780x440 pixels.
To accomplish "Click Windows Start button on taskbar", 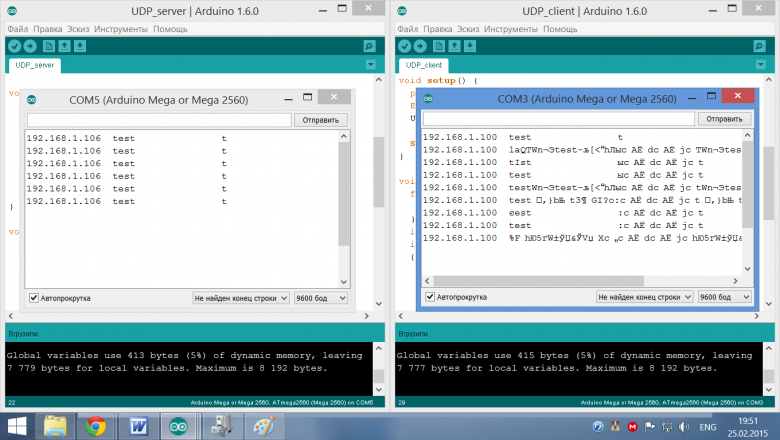I will 17,427.
